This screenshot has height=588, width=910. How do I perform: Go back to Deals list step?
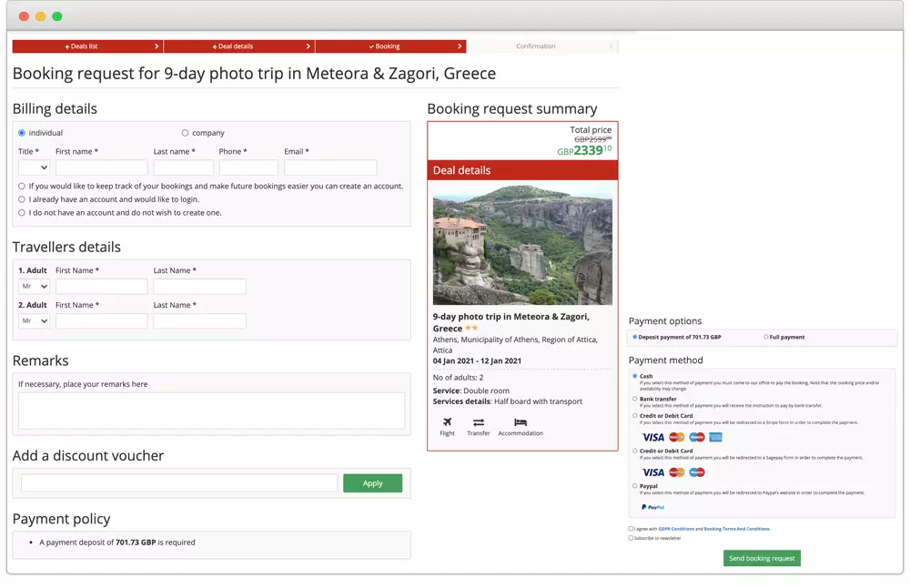[x=86, y=46]
